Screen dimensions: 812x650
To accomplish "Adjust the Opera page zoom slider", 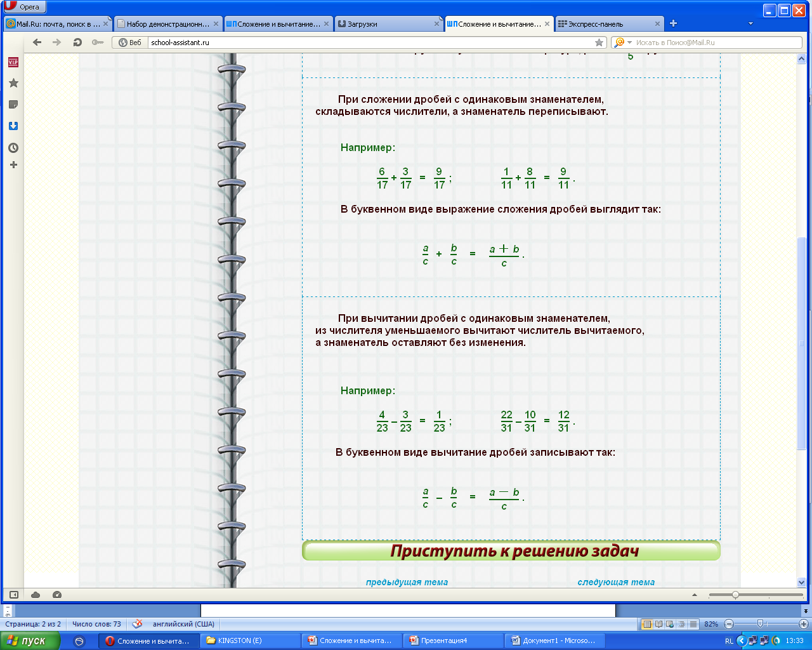I will click(735, 595).
